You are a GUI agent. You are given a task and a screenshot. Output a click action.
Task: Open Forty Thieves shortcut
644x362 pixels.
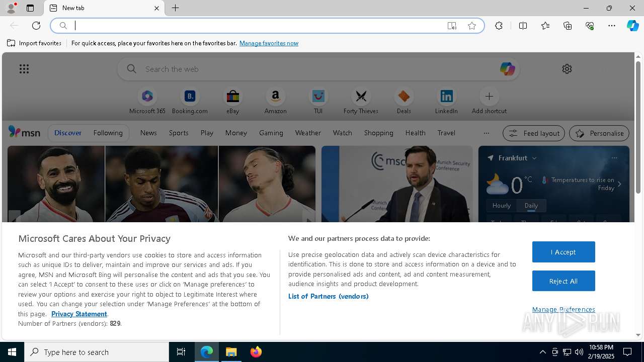(361, 101)
